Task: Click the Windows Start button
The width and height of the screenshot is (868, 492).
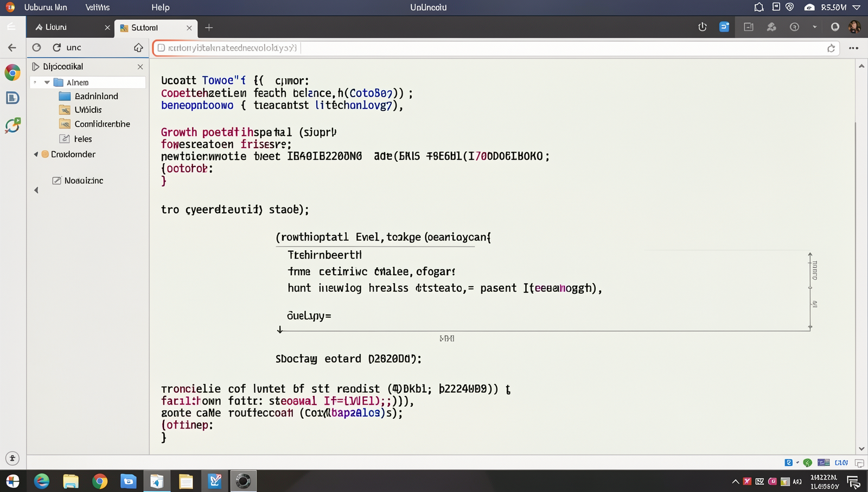Action: [12, 481]
